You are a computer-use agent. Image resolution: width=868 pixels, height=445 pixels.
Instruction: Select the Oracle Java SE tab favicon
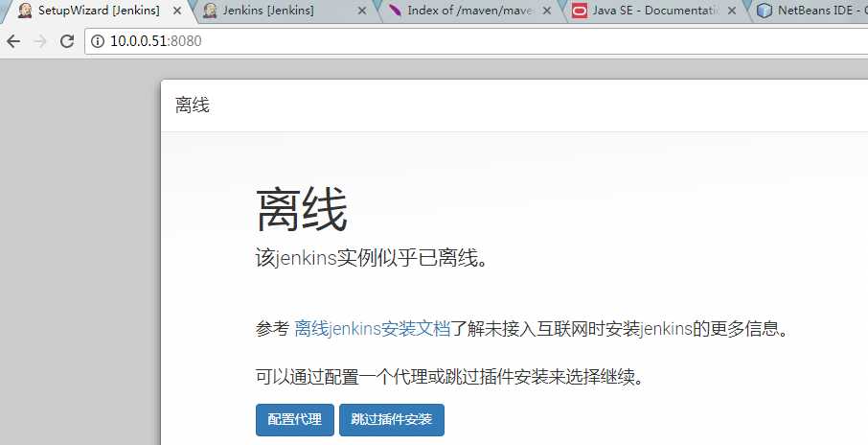(x=579, y=11)
